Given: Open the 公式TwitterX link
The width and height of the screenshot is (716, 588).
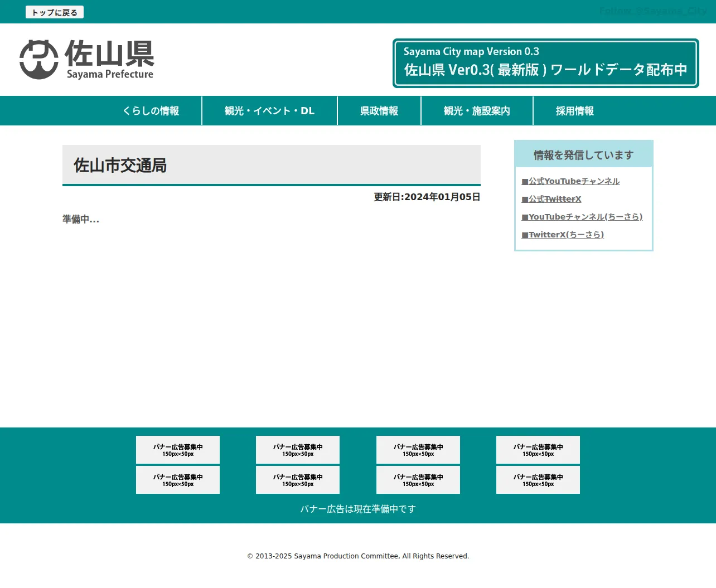Looking at the screenshot, I should [551, 199].
